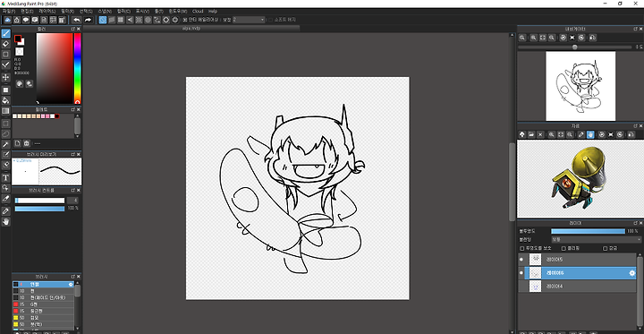The width and height of the screenshot is (644, 334).
Task: Select the Magic Wand tool
Action: pyautogui.click(x=5, y=144)
